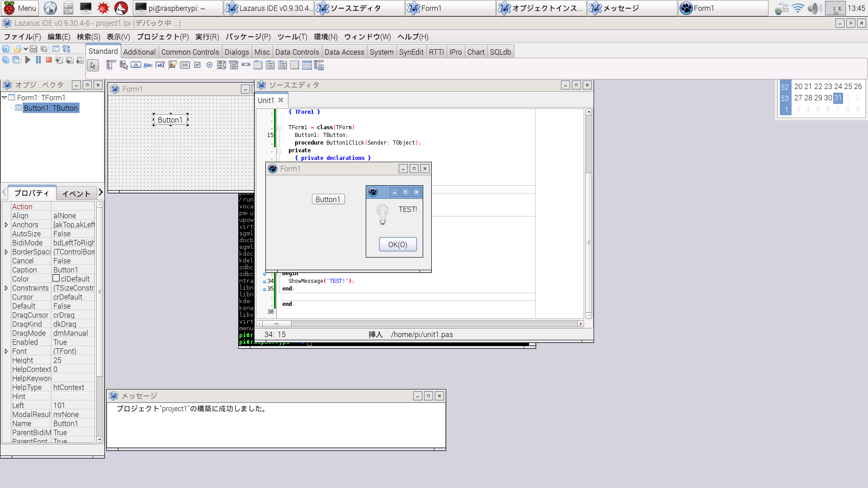Pick the TMemo component icon
Screen dimensions: 868x488
pyautogui.click(x=173, y=65)
